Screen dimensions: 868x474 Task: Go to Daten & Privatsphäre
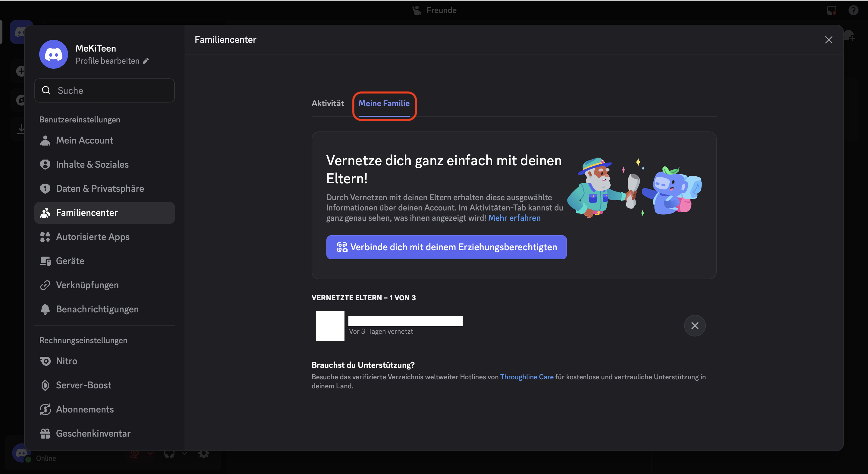100,188
